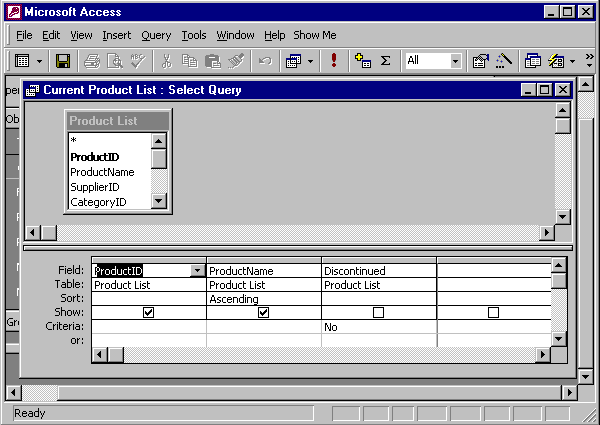Uncheck Show box for ProductName column

[263, 313]
